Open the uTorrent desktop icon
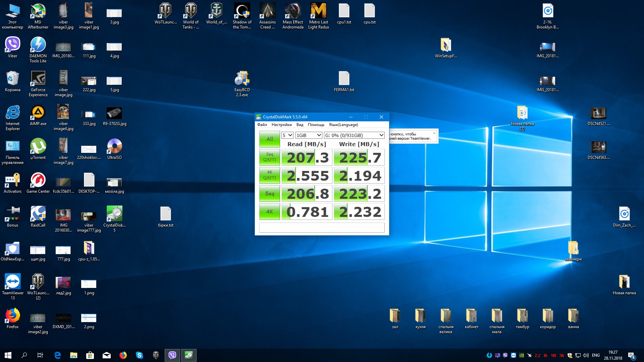Image resolution: width=644 pixels, height=362 pixels. pos(38,147)
